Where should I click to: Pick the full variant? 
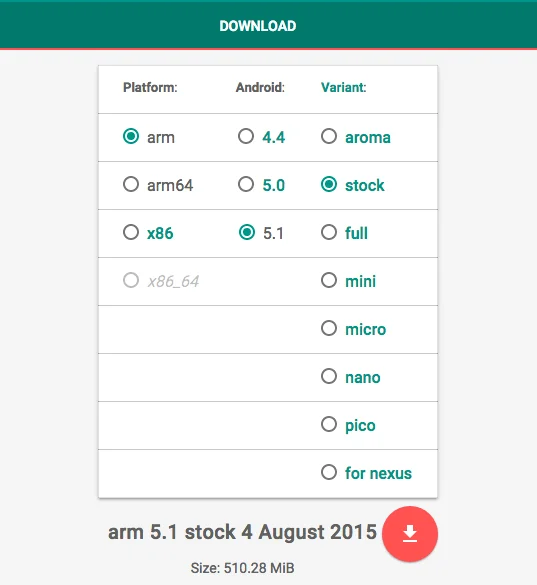[329, 232]
